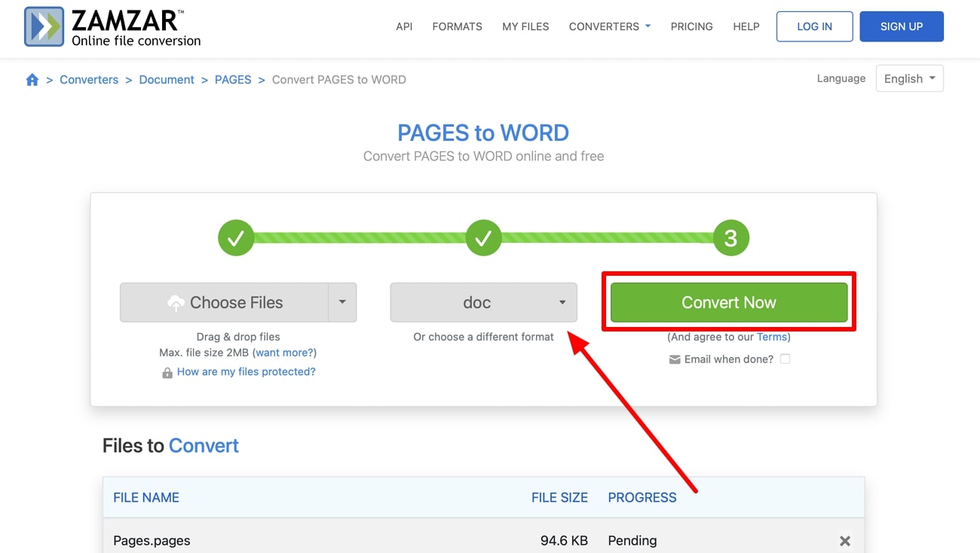980x553 pixels.
Task: Click the Convert PAGES to WORD breadcrumb text
Action: [x=338, y=80]
